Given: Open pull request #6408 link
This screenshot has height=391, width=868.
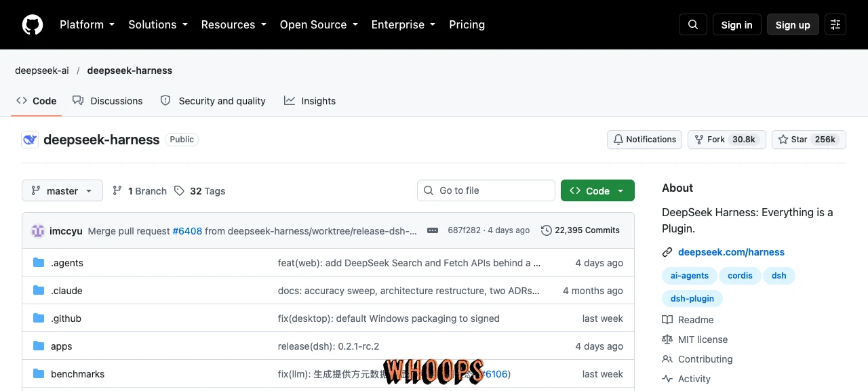Looking at the screenshot, I should pos(187,230).
